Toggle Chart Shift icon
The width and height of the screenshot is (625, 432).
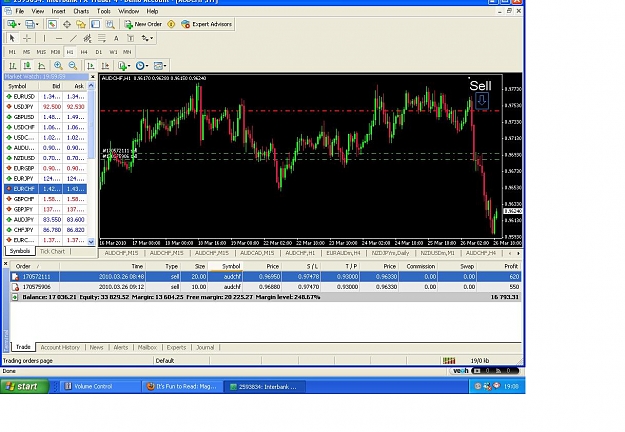coord(105,66)
